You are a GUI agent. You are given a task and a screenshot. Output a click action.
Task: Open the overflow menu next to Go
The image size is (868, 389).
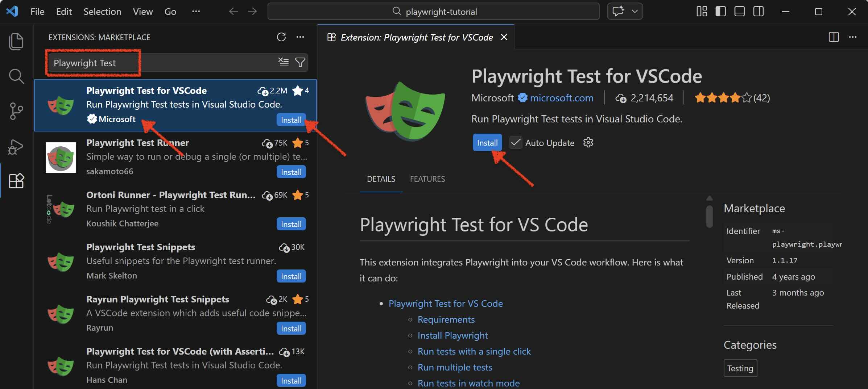pos(196,11)
